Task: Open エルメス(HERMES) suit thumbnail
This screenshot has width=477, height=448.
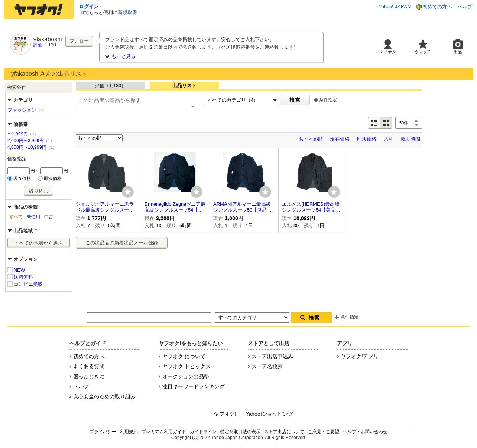Action: [312, 172]
